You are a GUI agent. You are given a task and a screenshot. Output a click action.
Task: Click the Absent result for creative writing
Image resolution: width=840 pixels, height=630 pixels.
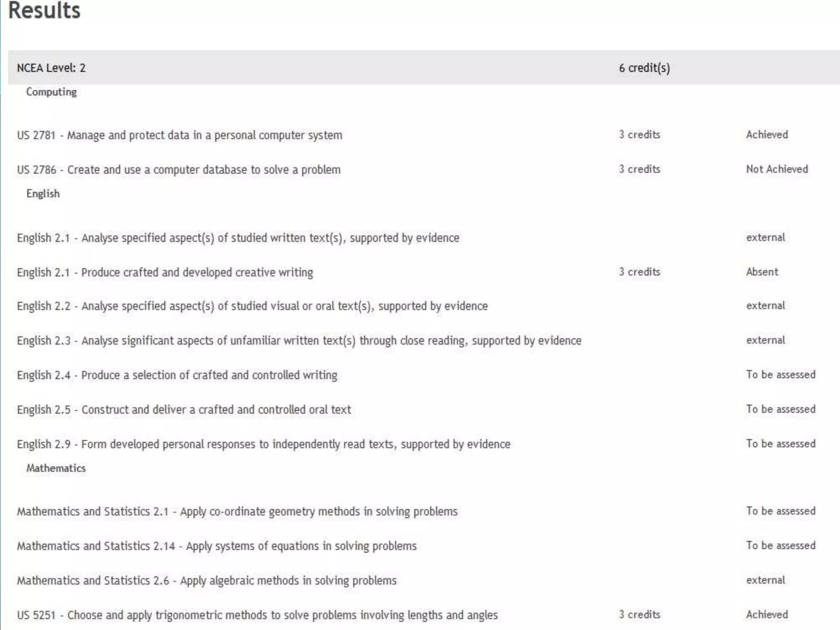point(762,272)
